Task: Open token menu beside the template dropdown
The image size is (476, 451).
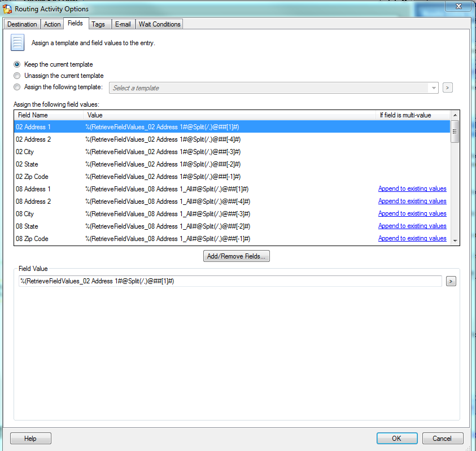Action: tap(447, 87)
